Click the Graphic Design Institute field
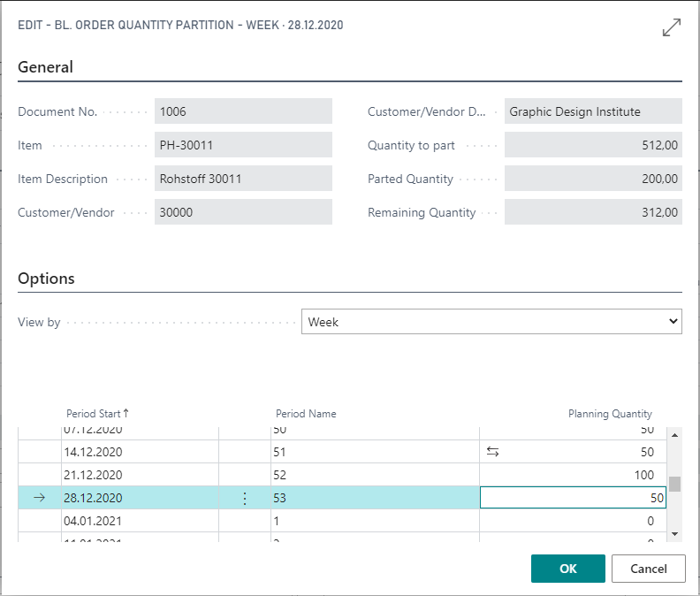This screenshot has height=596, width=700. point(593,111)
